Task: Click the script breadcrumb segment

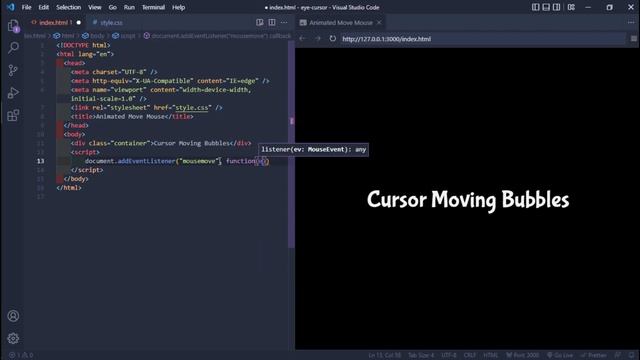Action: [x=124, y=36]
